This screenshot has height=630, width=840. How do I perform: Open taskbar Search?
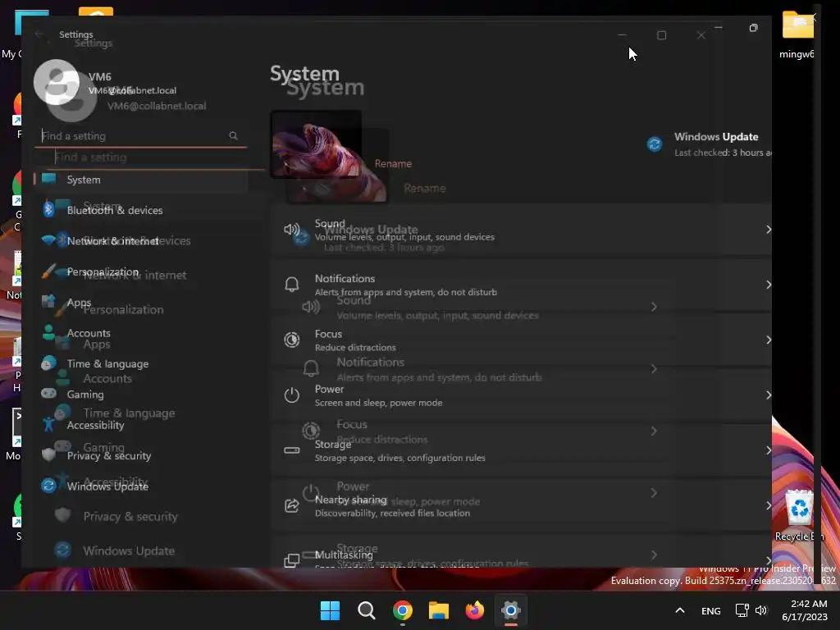367,610
